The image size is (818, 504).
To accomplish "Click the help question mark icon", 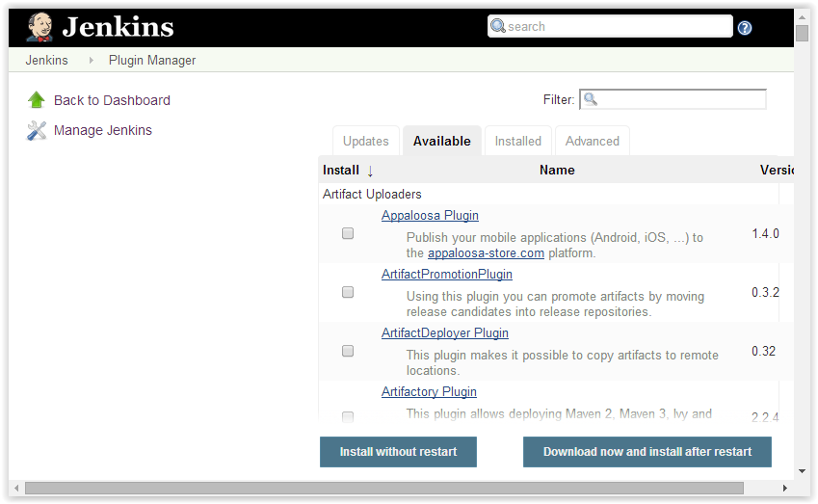I will point(745,28).
